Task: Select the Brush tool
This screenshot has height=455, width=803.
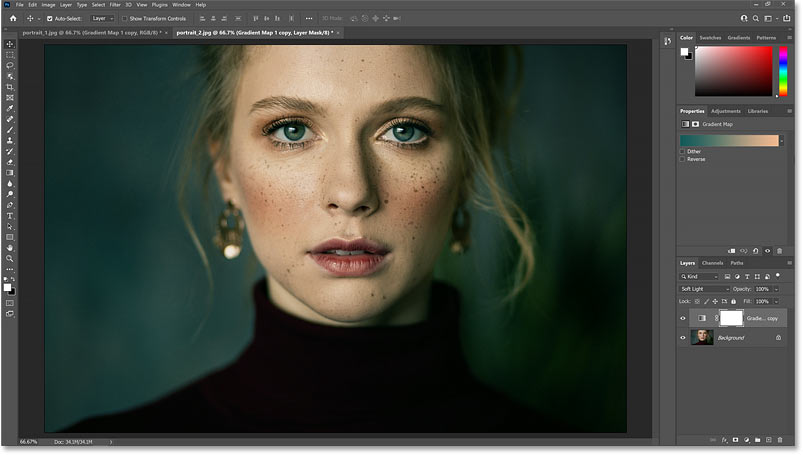Action: coord(10,130)
